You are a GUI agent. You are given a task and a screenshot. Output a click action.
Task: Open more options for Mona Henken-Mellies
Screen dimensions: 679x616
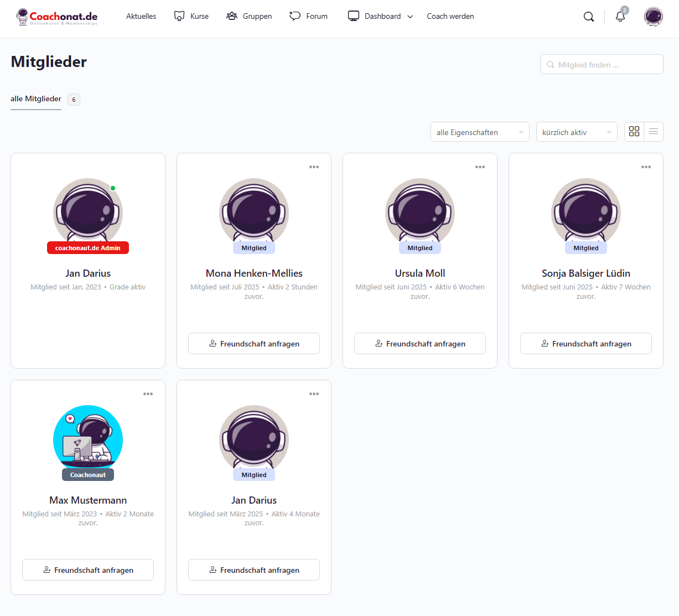(x=314, y=167)
